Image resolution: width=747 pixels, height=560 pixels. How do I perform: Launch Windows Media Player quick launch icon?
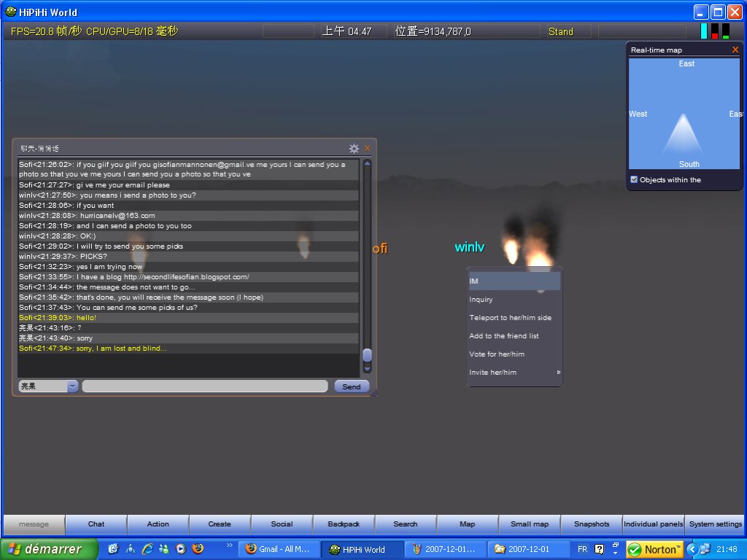click(181, 549)
